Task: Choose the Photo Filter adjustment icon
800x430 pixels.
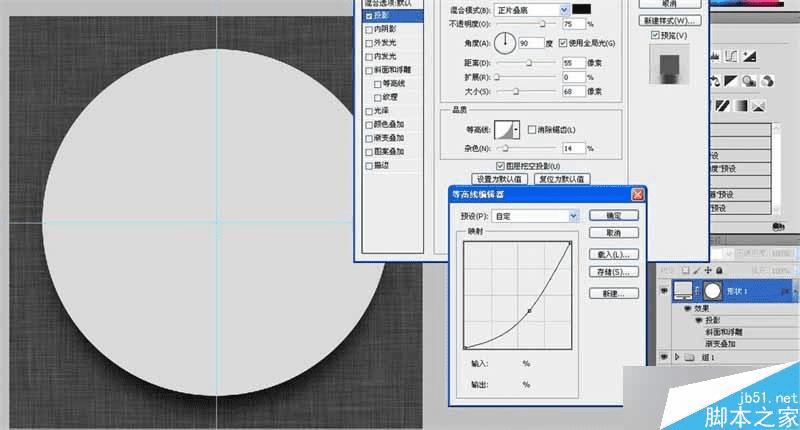Action: point(748,81)
